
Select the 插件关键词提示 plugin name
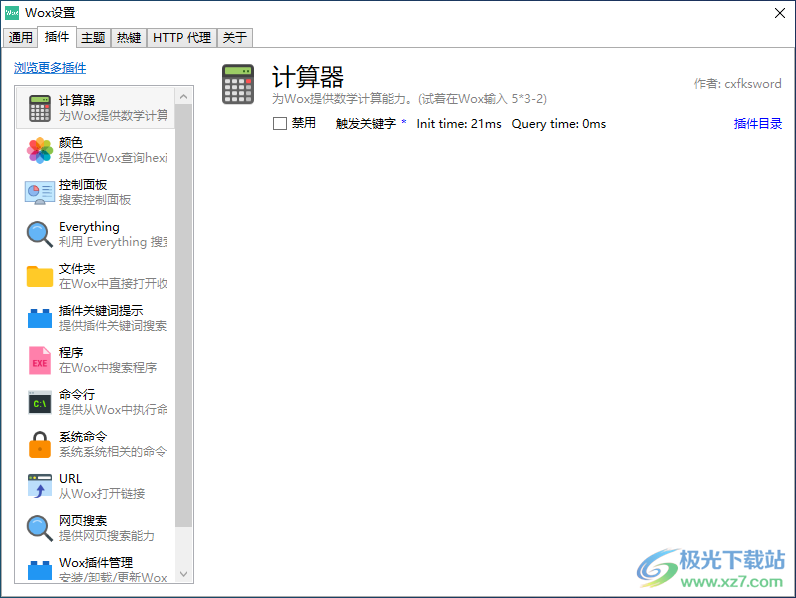[101, 310]
